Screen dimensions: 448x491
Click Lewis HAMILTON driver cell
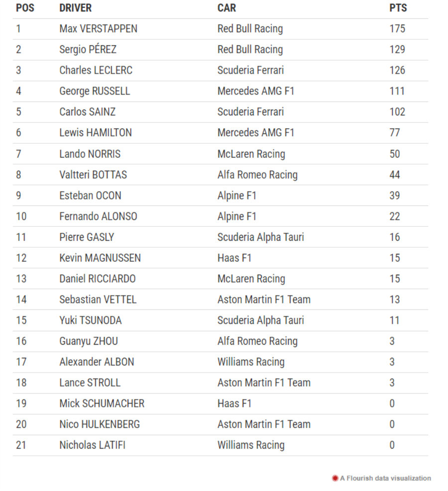(x=96, y=133)
